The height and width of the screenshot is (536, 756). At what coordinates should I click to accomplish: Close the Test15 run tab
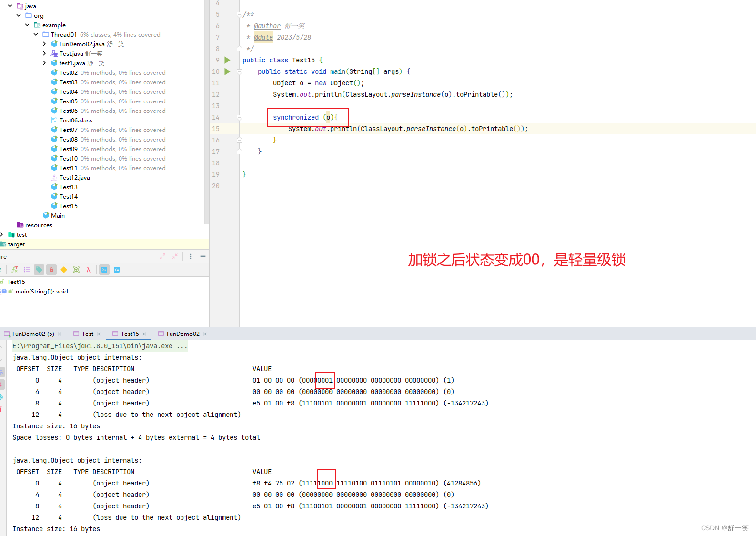point(144,334)
